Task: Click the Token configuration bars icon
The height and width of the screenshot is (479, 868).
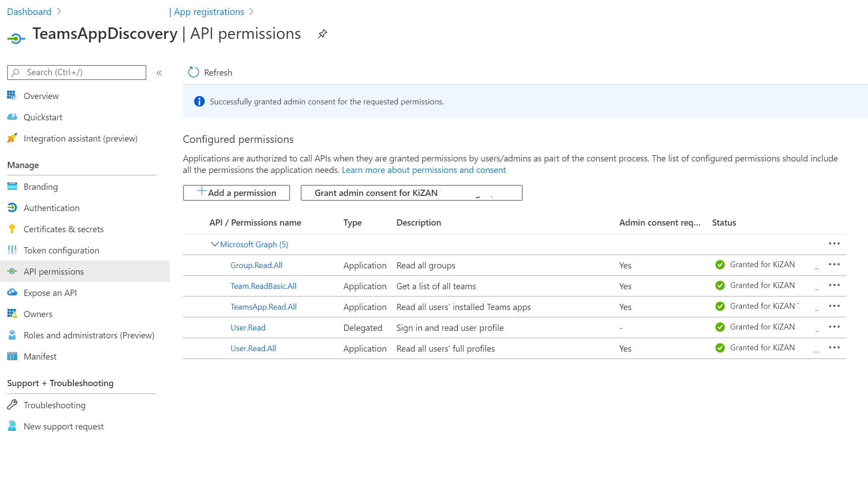Action: [12, 250]
